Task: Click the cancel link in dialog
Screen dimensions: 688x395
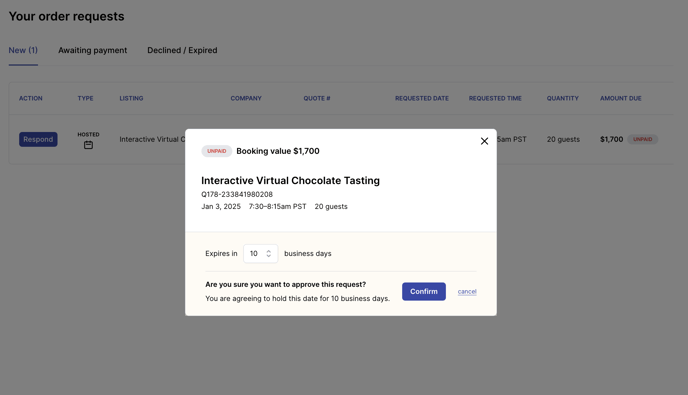Action: 467,291
